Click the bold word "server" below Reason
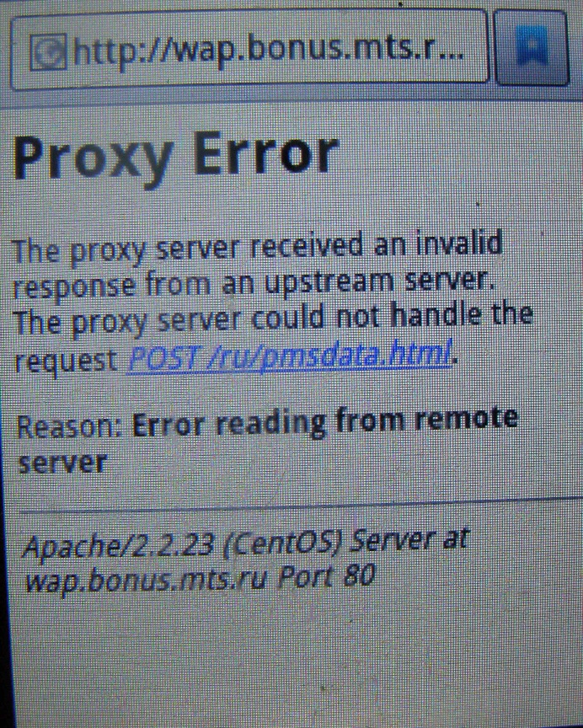 [x=62, y=463]
